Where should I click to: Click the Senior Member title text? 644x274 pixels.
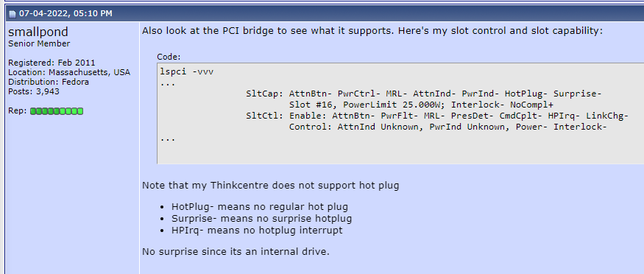[x=39, y=43]
